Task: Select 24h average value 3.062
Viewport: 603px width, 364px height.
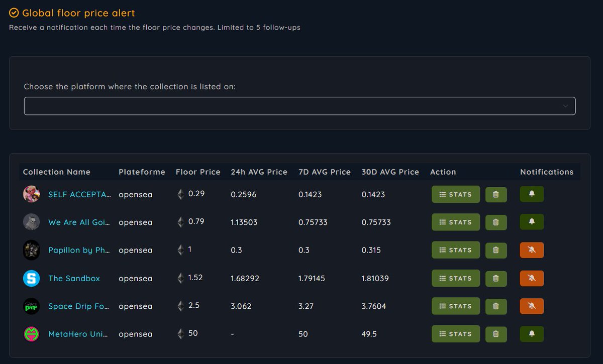Action: point(241,306)
